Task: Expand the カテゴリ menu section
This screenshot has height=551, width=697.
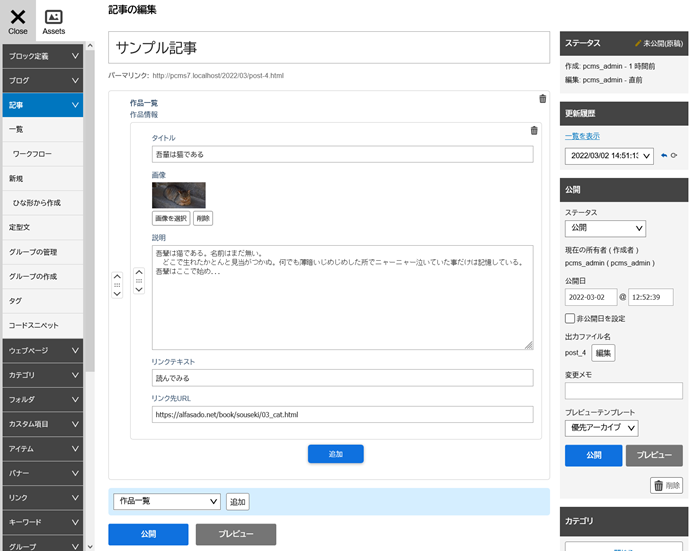Action: 43,375
